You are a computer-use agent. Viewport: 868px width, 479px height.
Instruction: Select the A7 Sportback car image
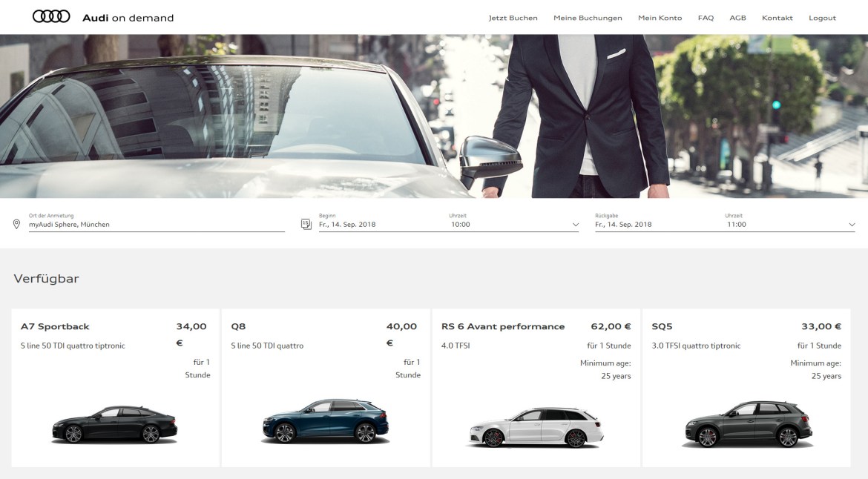(x=114, y=424)
